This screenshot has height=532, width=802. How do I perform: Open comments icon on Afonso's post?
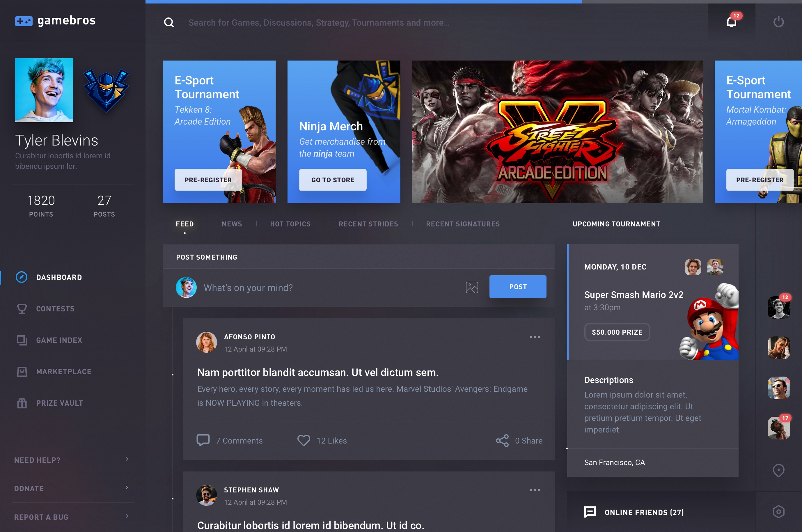203,440
